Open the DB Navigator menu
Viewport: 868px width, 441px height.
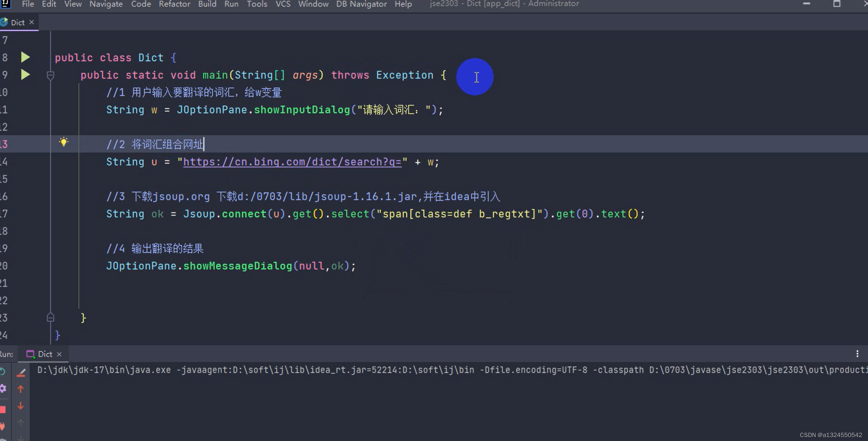pyautogui.click(x=361, y=4)
